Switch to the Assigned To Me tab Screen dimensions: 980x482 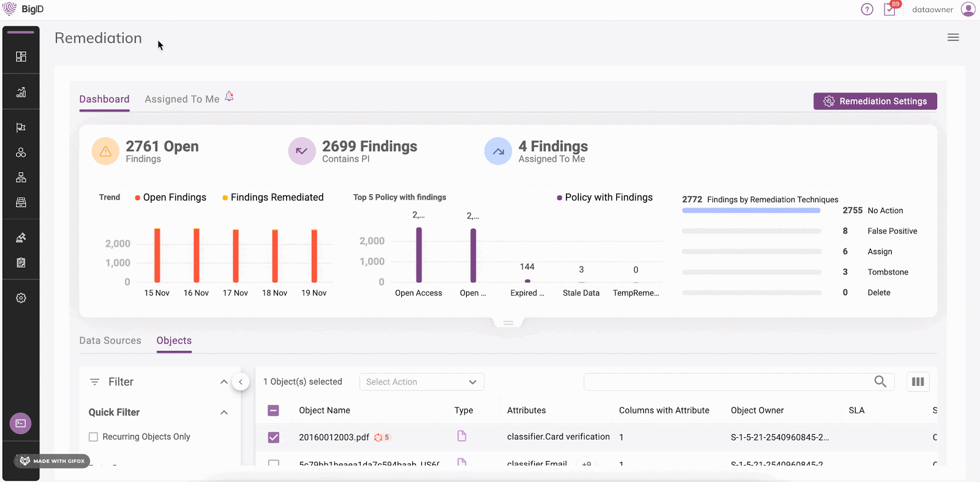point(182,99)
